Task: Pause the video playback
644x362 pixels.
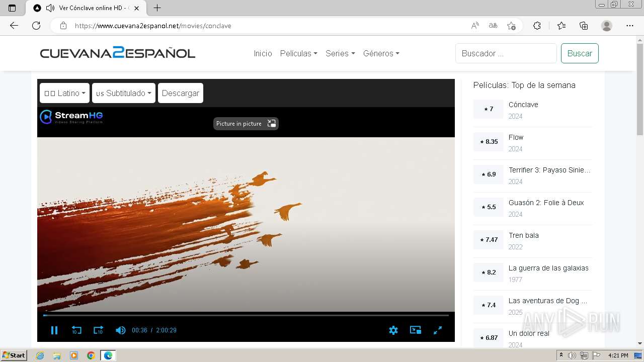Action: tap(54, 330)
